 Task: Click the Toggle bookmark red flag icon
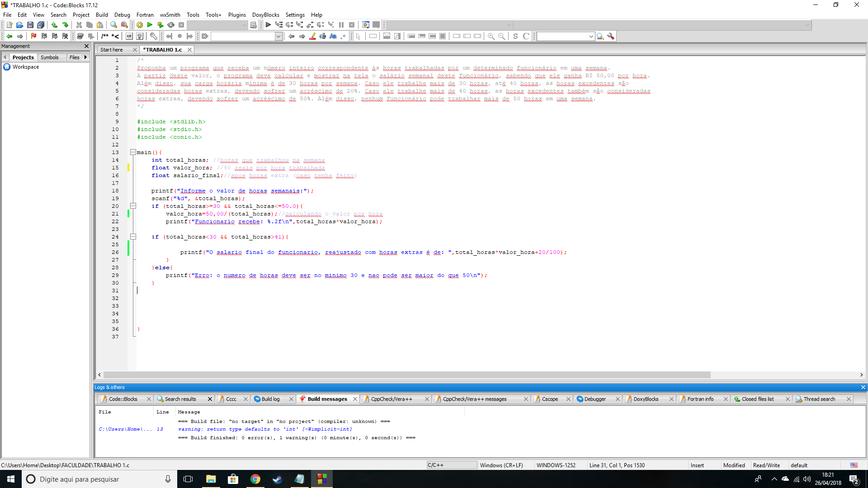(x=33, y=36)
